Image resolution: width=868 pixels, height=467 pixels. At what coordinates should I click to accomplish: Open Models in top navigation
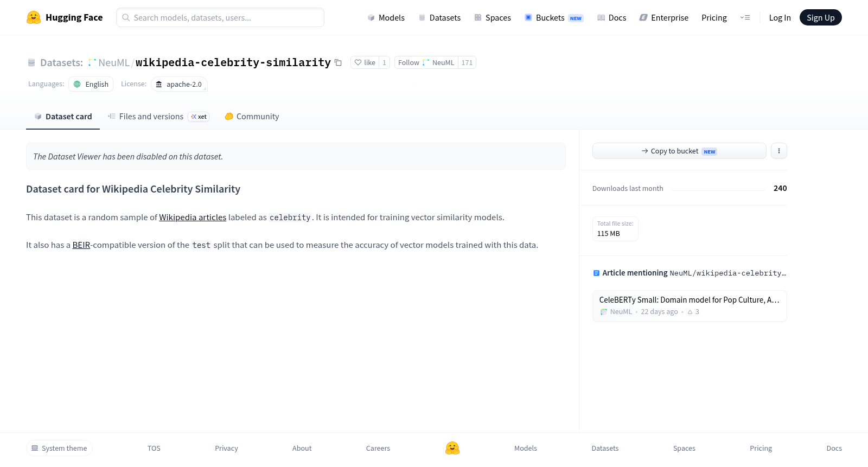(386, 17)
